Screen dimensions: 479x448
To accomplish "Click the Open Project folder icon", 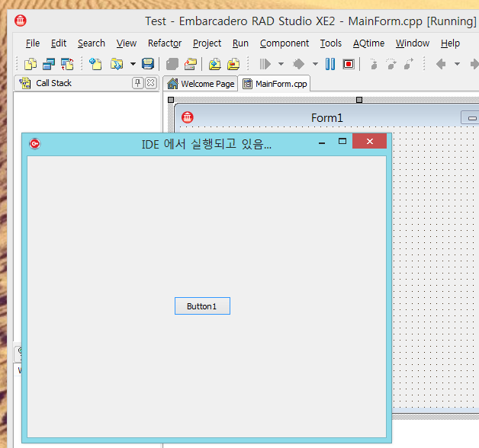I will pos(191,64).
